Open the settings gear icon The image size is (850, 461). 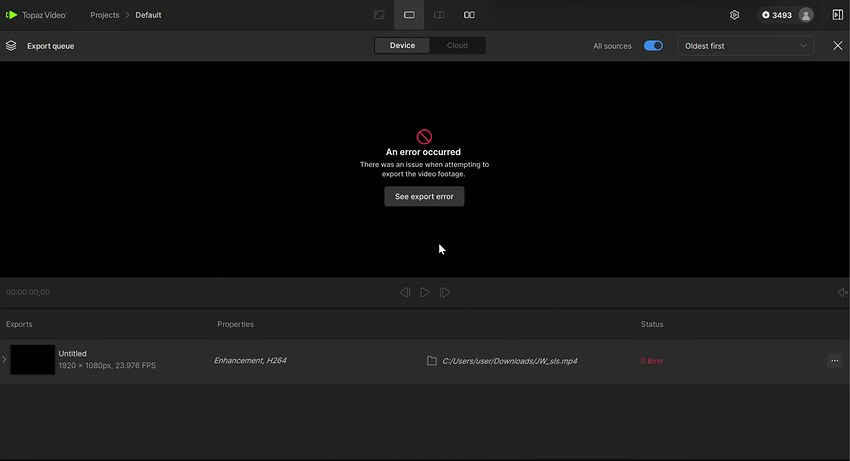coord(734,15)
